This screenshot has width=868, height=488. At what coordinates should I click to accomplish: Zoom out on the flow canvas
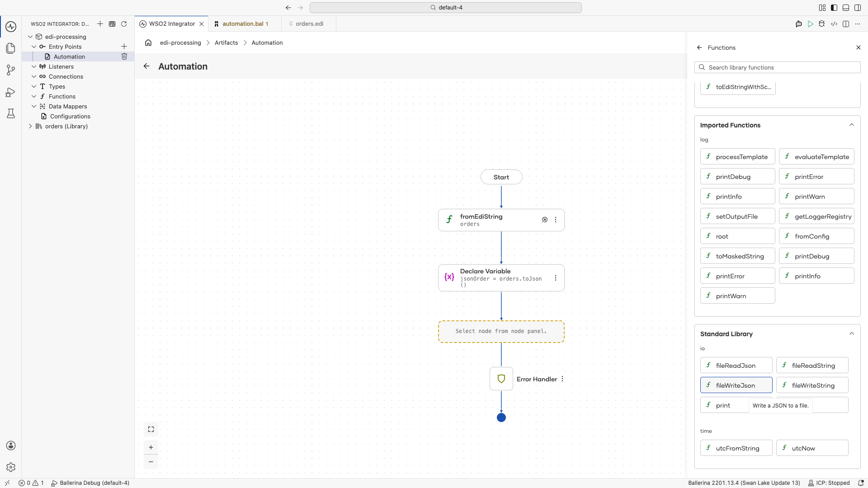click(151, 462)
